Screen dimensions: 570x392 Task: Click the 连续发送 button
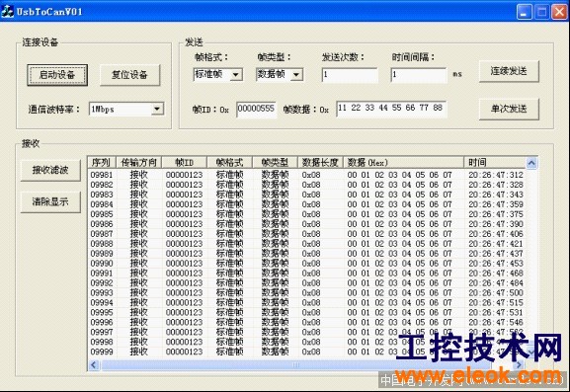click(x=509, y=71)
